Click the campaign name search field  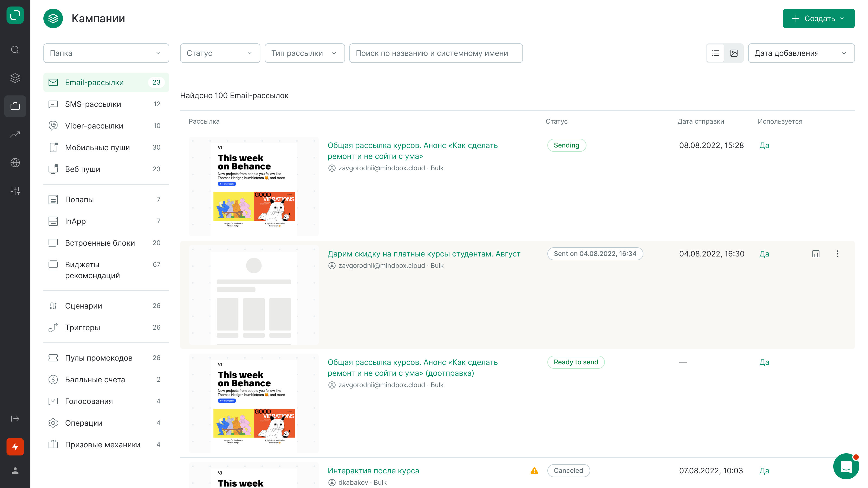click(436, 53)
